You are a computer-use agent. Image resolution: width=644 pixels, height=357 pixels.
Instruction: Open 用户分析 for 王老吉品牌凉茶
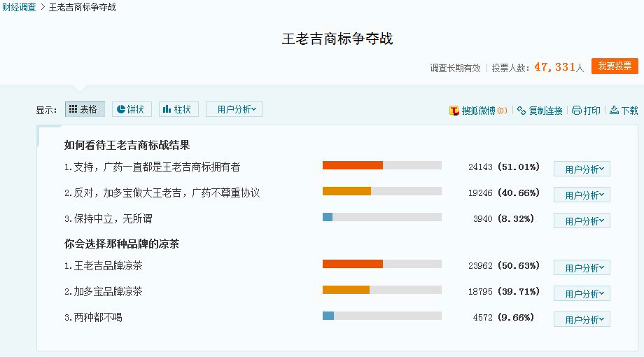click(582, 267)
